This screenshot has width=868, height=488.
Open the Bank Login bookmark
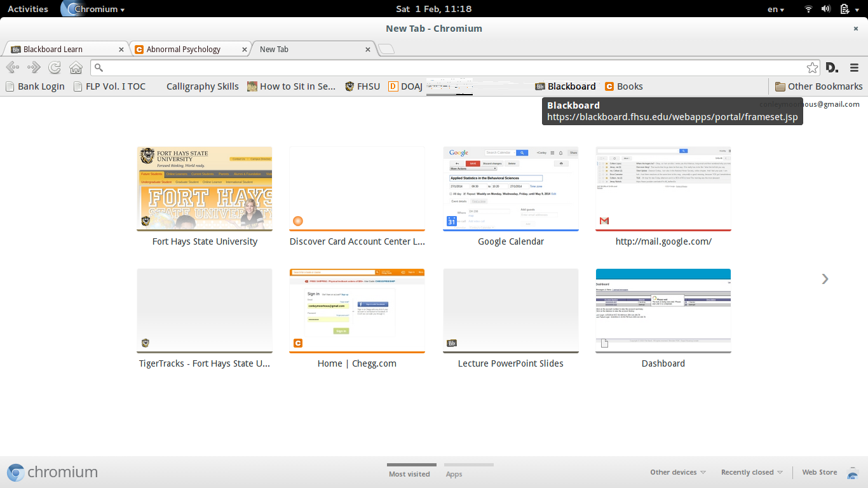[36, 86]
